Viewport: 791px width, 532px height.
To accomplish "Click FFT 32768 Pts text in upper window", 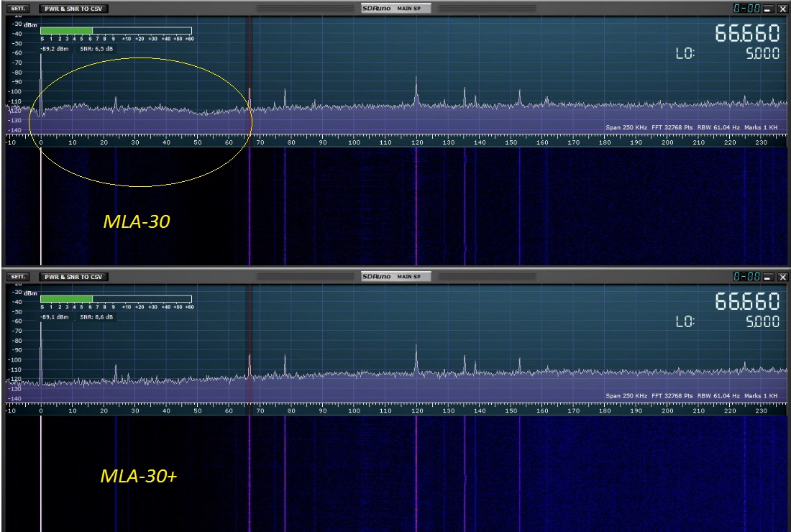I will (672, 127).
